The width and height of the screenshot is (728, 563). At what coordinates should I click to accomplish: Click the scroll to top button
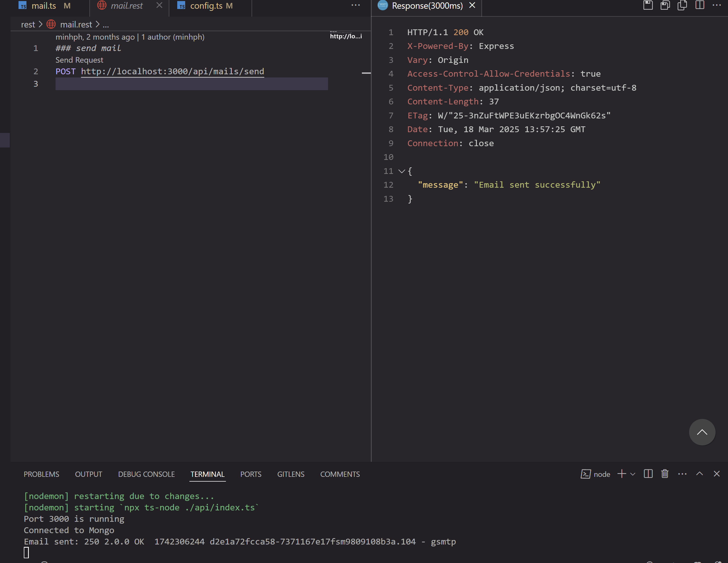[702, 432]
